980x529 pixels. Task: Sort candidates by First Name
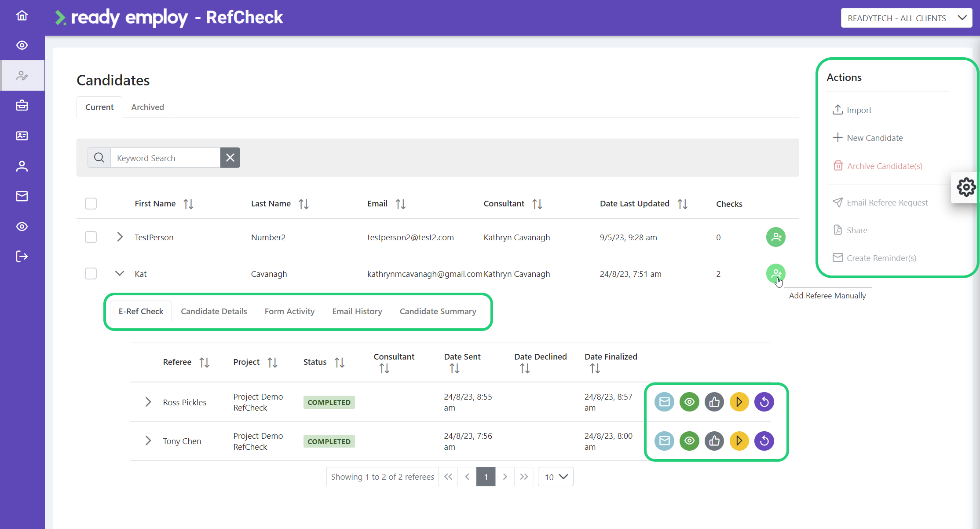pos(189,204)
